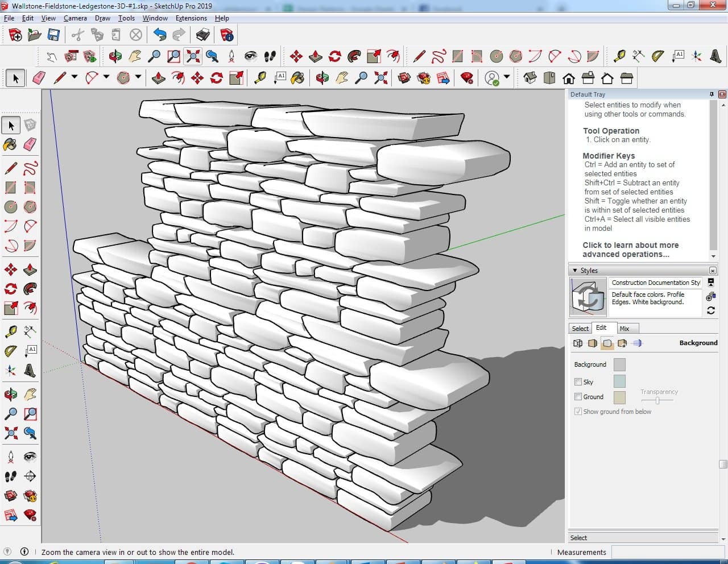Click the Undo arrow icon
The height and width of the screenshot is (564, 728).
(160, 35)
